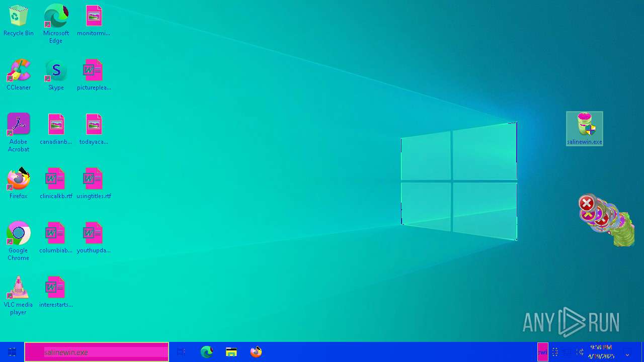This screenshot has width=644, height=362.
Task: Select the interestarts... document icon
Action: click(56, 292)
